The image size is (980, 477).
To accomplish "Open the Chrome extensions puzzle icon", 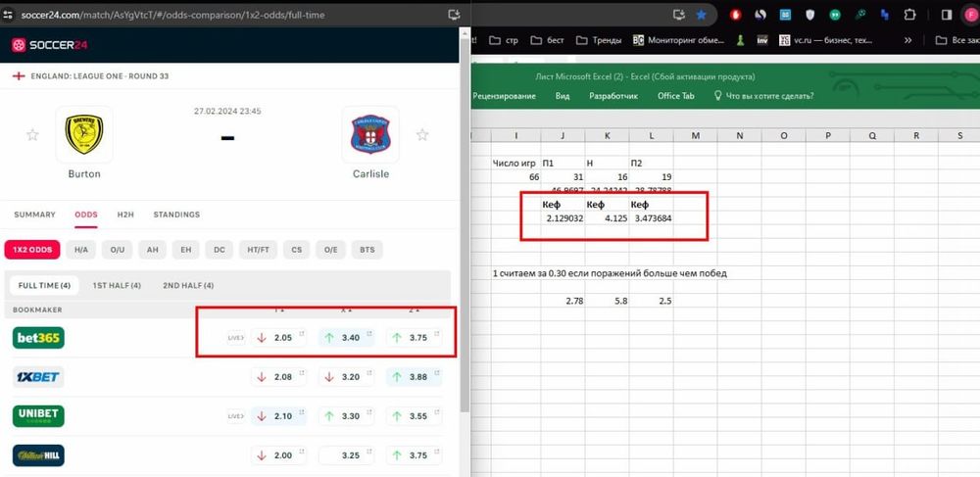I will click(909, 15).
